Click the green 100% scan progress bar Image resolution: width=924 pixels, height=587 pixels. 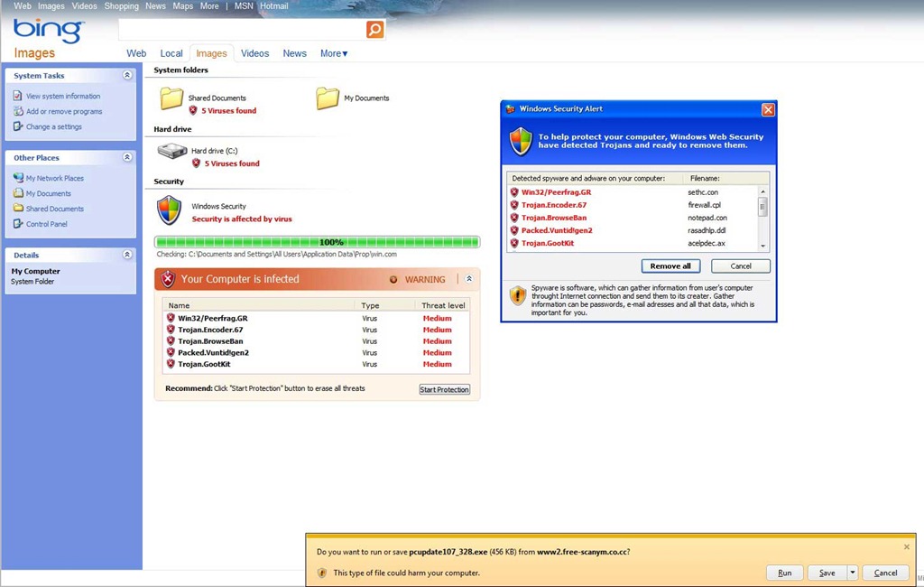click(x=317, y=242)
